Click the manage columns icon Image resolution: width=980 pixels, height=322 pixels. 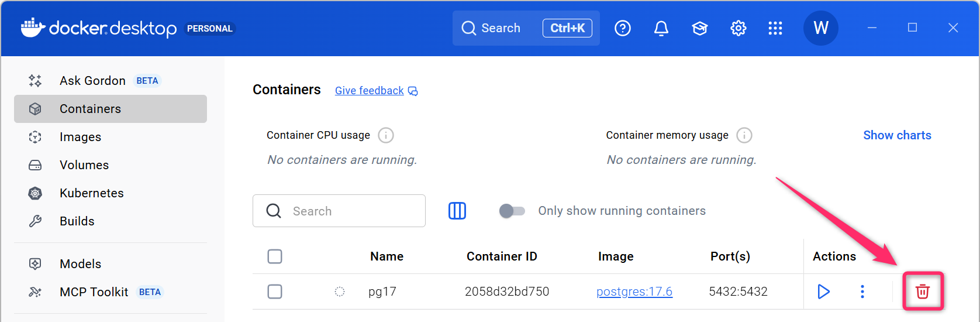point(457,211)
